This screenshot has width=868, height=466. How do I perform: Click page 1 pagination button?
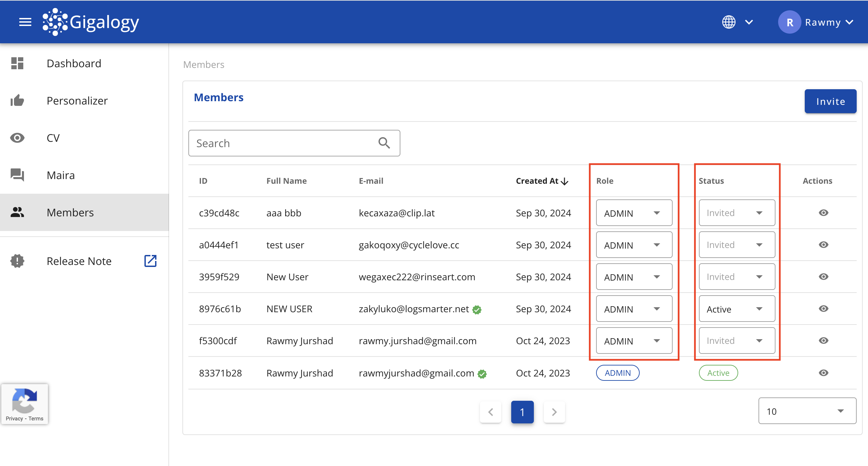click(x=522, y=412)
